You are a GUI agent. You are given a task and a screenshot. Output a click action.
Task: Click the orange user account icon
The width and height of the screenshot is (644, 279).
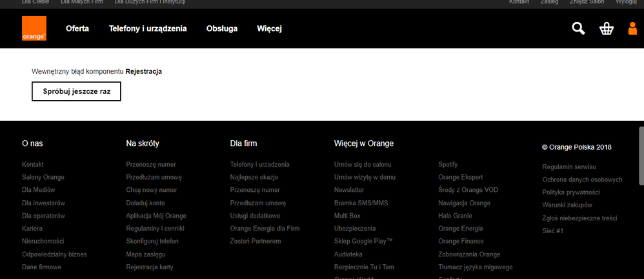click(632, 28)
